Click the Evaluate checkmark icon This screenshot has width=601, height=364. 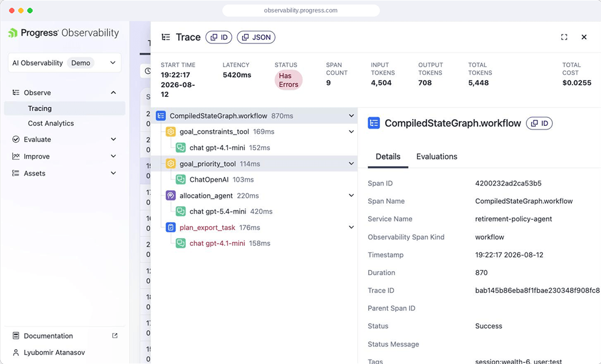pyautogui.click(x=16, y=140)
